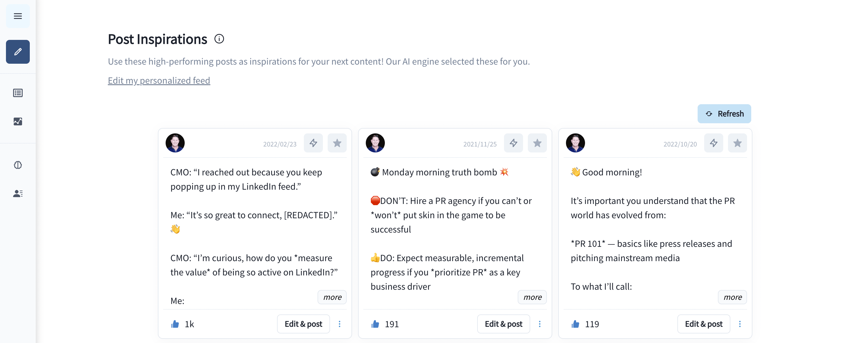Open the hamburger menu in sidebar
Screen dimensions: 868x343
[18, 16]
